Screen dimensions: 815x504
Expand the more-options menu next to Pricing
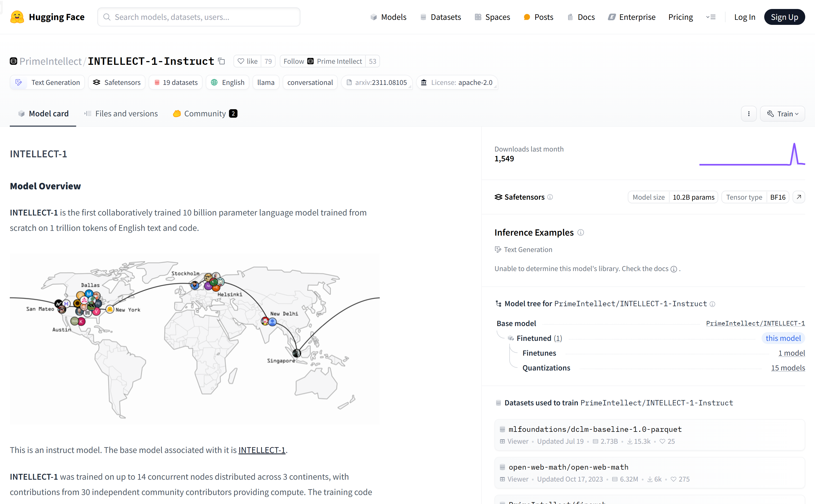pyautogui.click(x=711, y=17)
